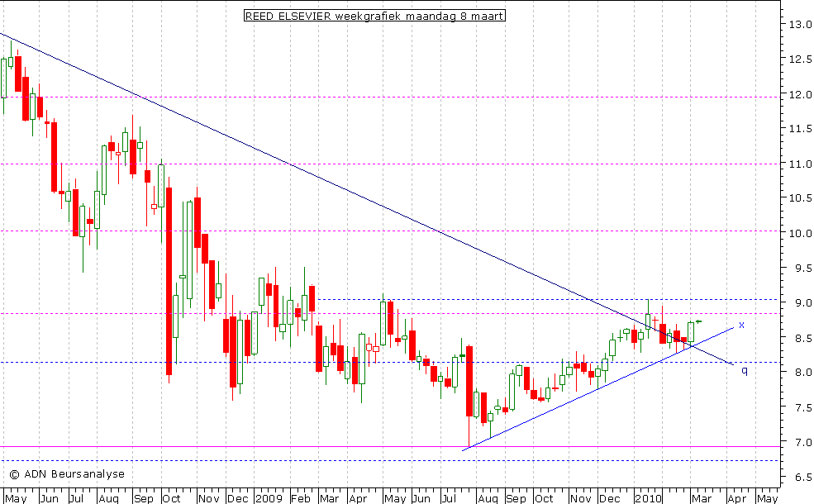Click the trendline label q

[x=745, y=371]
